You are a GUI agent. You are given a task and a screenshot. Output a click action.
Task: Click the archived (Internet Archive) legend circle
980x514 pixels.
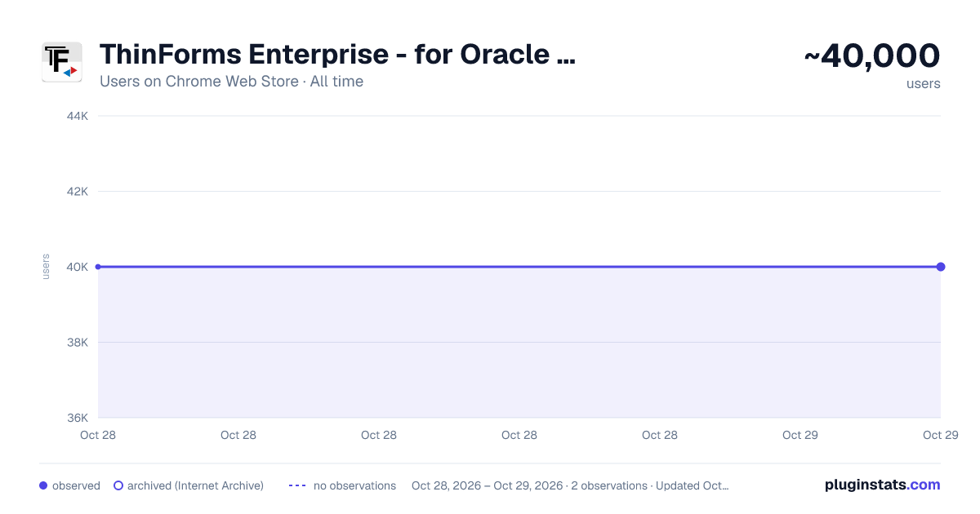pos(118,485)
